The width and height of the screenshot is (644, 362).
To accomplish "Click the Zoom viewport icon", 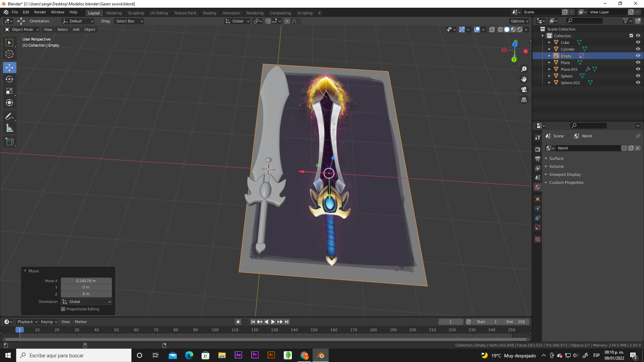I will (x=524, y=69).
